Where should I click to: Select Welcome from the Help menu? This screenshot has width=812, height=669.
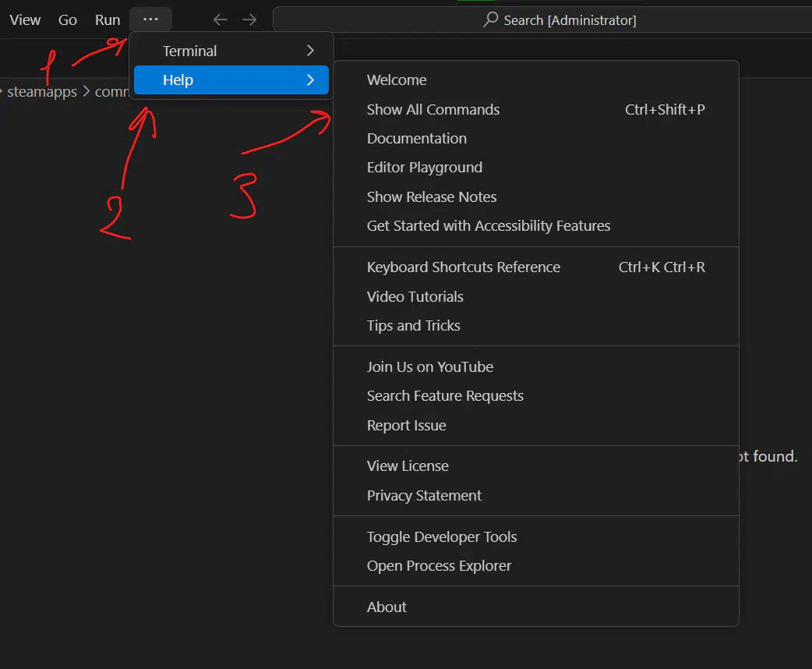(x=397, y=80)
